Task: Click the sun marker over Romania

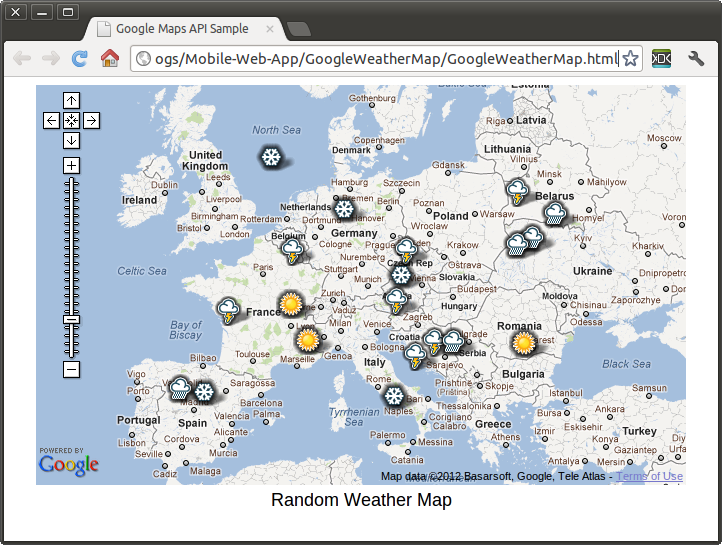Action: [x=524, y=343]
